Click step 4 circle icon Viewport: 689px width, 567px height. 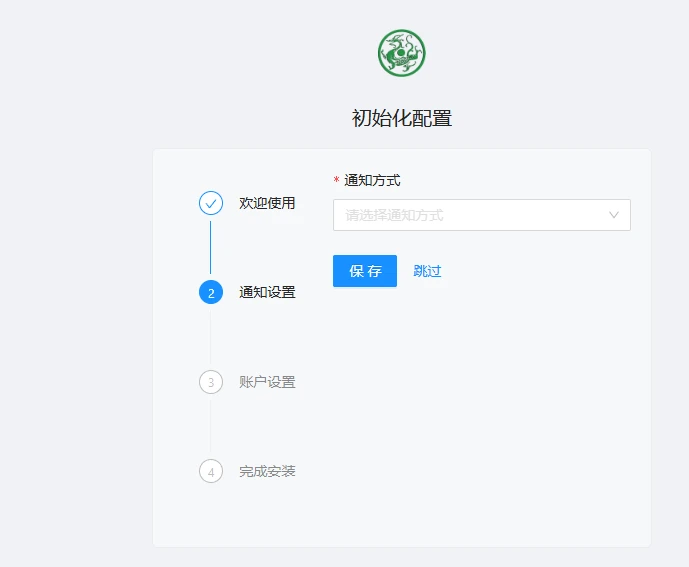pos(211,471)
